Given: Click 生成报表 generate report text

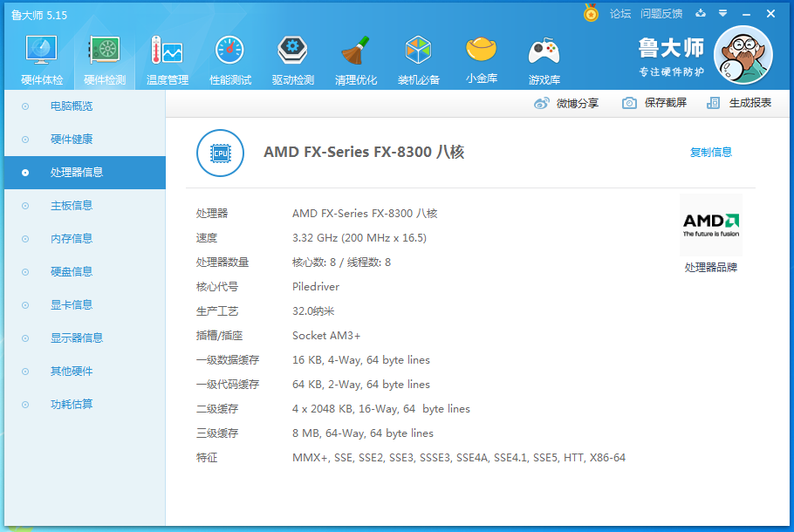Looking at the screenshot, I should (x=750, y=103).
